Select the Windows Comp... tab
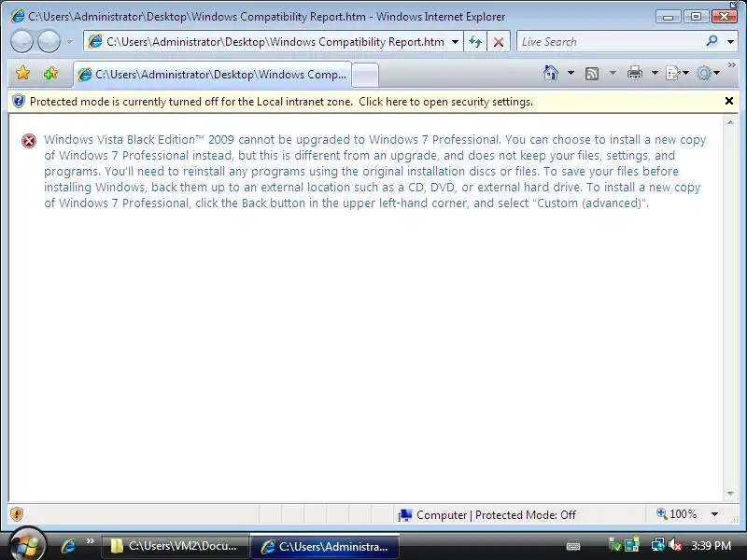The width and height of the screenshot is (747, 560). click(x=213, y=75)
